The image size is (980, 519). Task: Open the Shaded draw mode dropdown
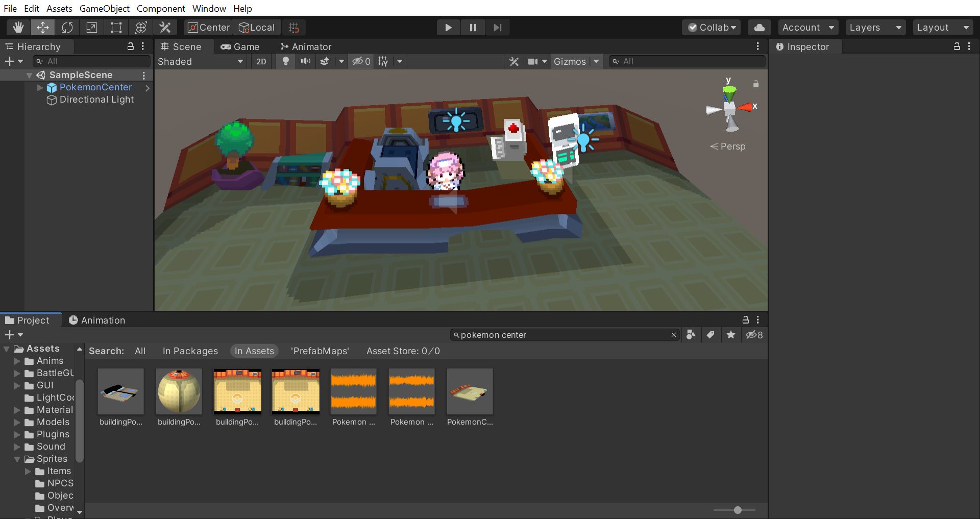coord(201,62)
